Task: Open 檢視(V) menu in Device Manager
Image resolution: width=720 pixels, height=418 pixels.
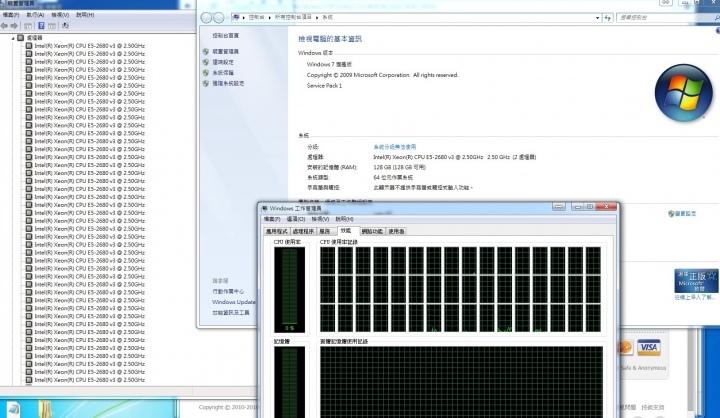Action: pos(60,15)
